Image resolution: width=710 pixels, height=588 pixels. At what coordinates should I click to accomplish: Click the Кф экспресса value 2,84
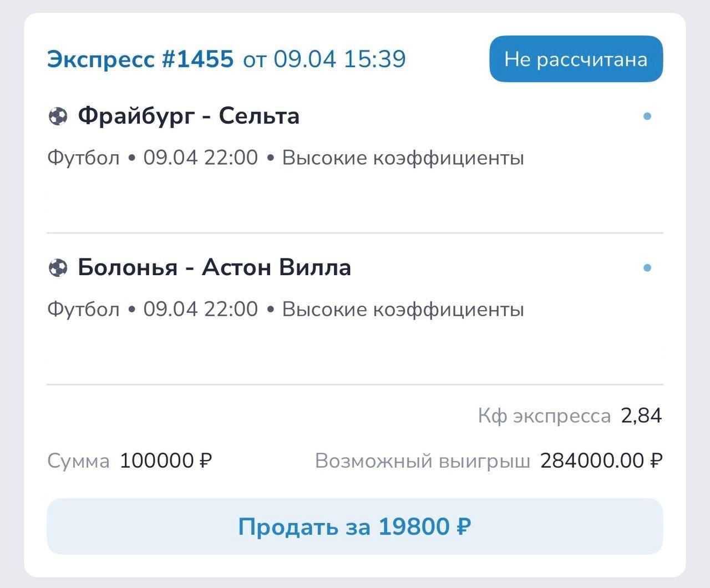pyautogui.click(x=641, y=415)
